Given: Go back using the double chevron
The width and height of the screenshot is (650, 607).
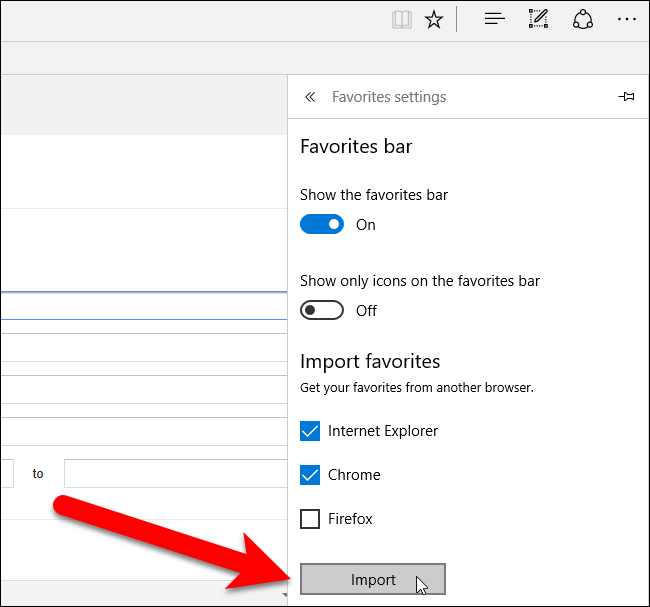Looking at the screenshot, I should (310, 97).
